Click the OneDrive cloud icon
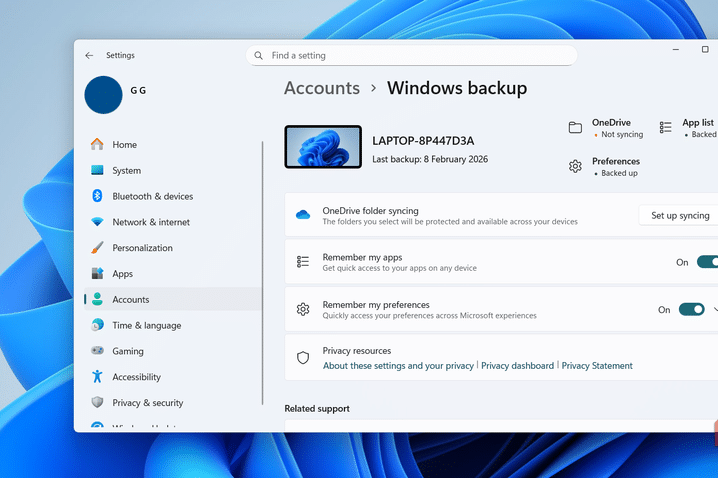 click(x=303, y=215)
